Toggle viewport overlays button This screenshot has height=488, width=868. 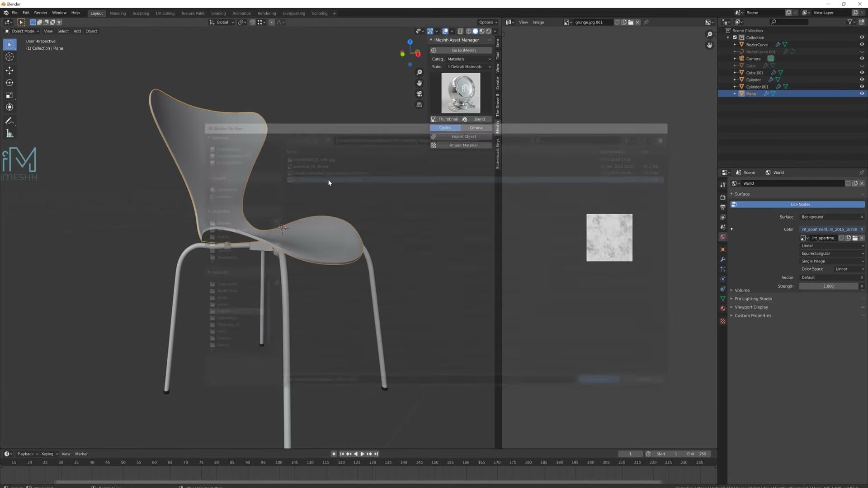point(445,31)
